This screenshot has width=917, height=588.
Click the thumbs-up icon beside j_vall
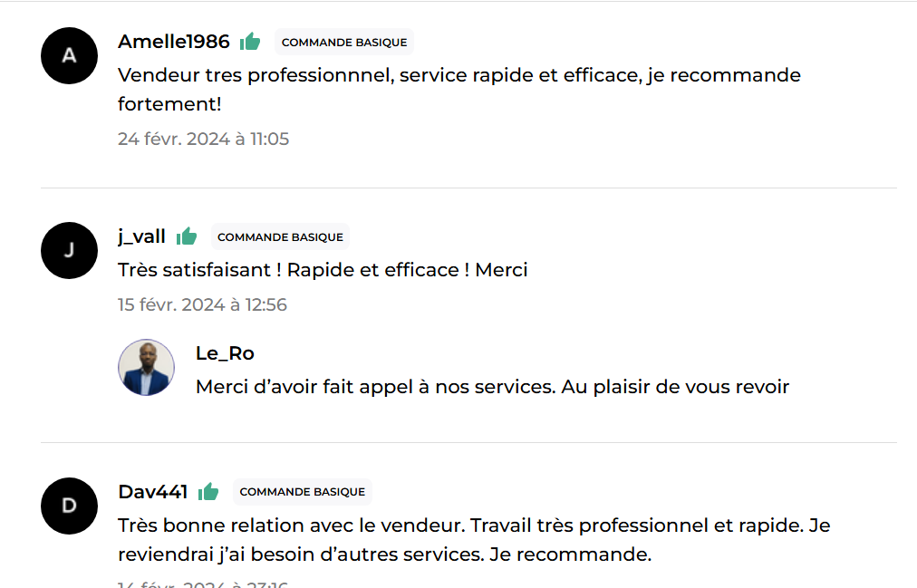[x=187, y=236]
